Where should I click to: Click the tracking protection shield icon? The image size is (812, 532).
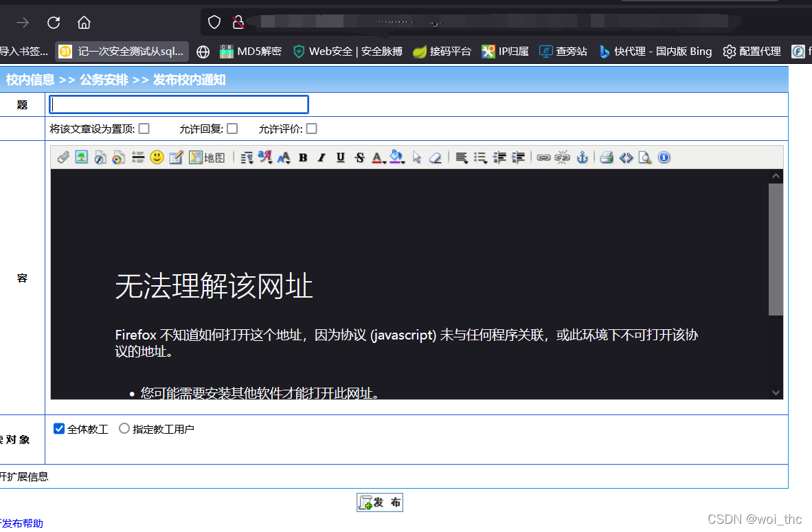coord(214,22)
